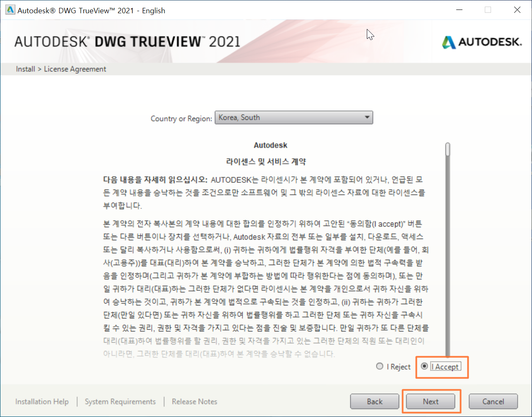Open the Release Notes link
This screenshot has height=417, width=532.
click(195, 401)
